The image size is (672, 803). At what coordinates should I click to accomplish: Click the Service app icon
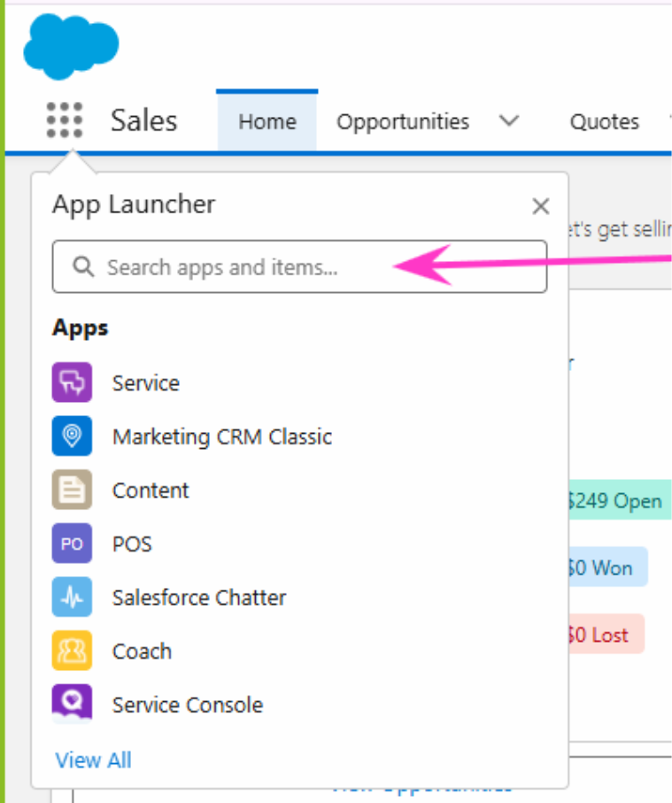click(73, 382)
